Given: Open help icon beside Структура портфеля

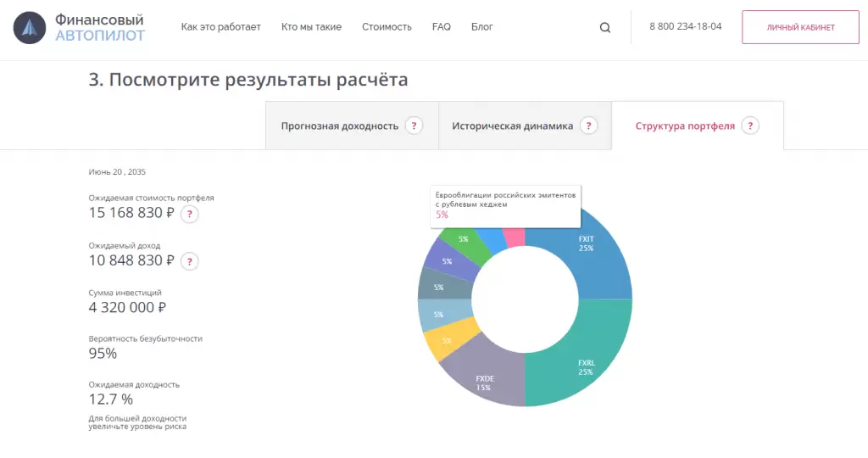Looking at the screenshot, I should coord(749,126).
